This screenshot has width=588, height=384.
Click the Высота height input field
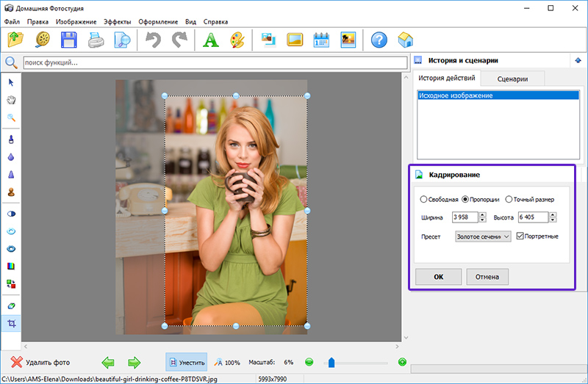click(x=533, y=217)
